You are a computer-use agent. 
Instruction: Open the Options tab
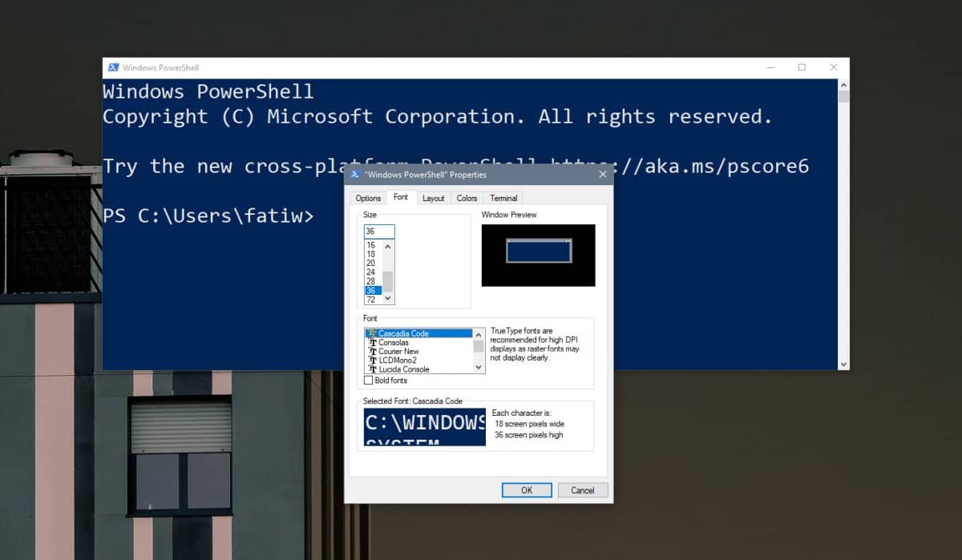click(x=368, y=198)
